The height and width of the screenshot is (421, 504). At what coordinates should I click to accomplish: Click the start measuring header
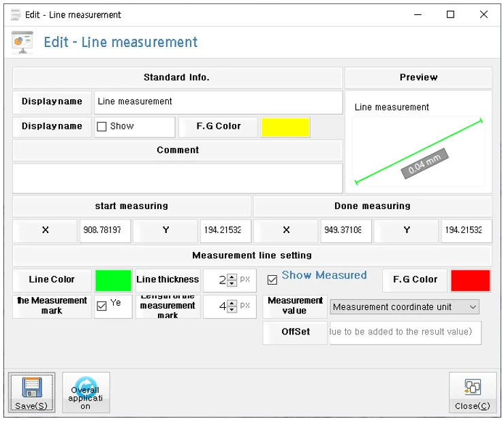point(131,206)
